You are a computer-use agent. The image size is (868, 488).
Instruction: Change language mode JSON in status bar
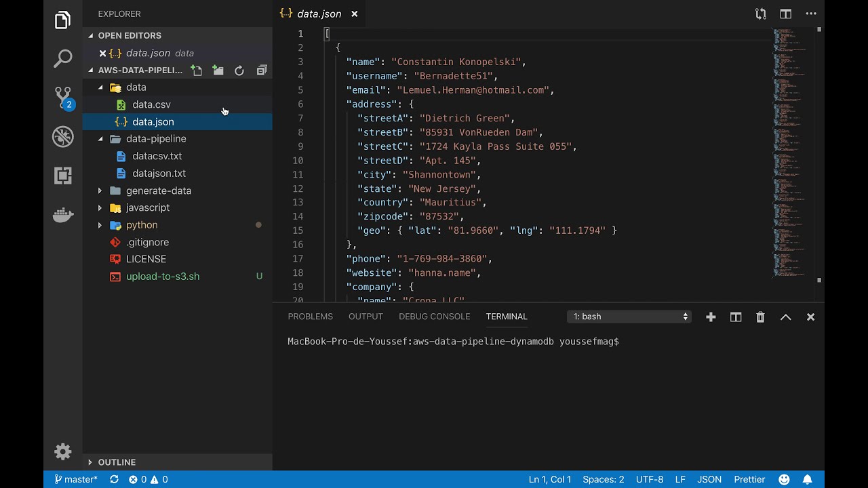[x=709, y=479]
